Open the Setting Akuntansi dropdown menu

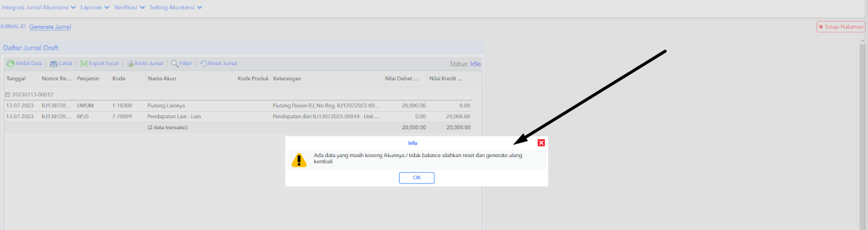coord(176,8)
